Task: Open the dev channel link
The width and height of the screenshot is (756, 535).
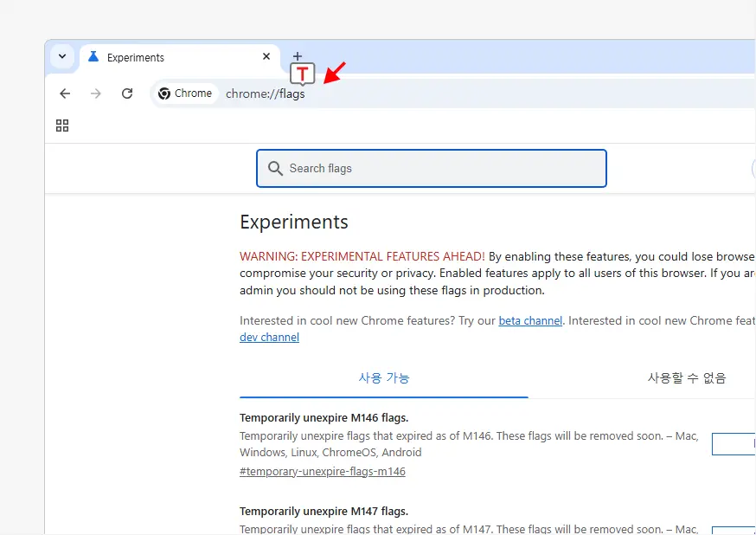Action: coord(269,338)
